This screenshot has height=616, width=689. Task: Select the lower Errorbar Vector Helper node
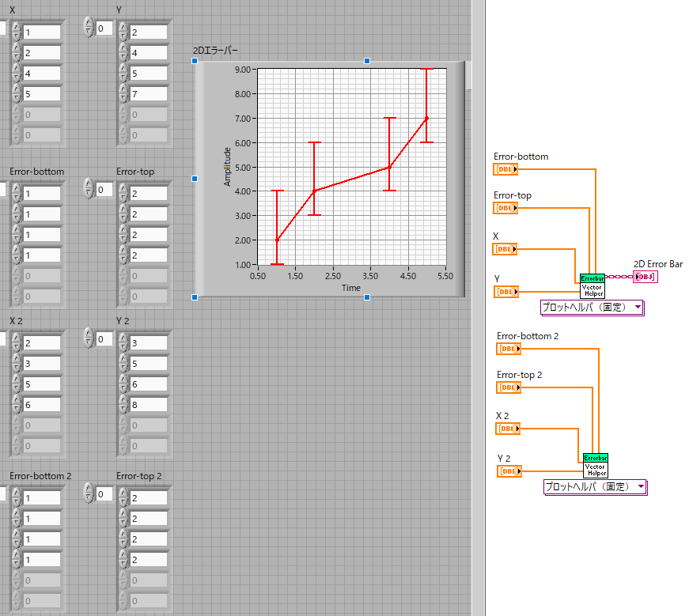(x=595, y=465)
